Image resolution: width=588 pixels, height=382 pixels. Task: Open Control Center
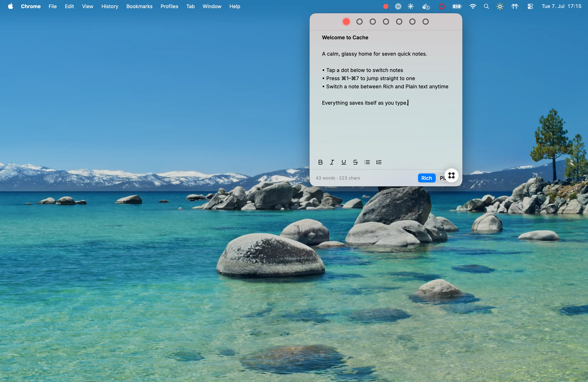[x=530, y=6]
